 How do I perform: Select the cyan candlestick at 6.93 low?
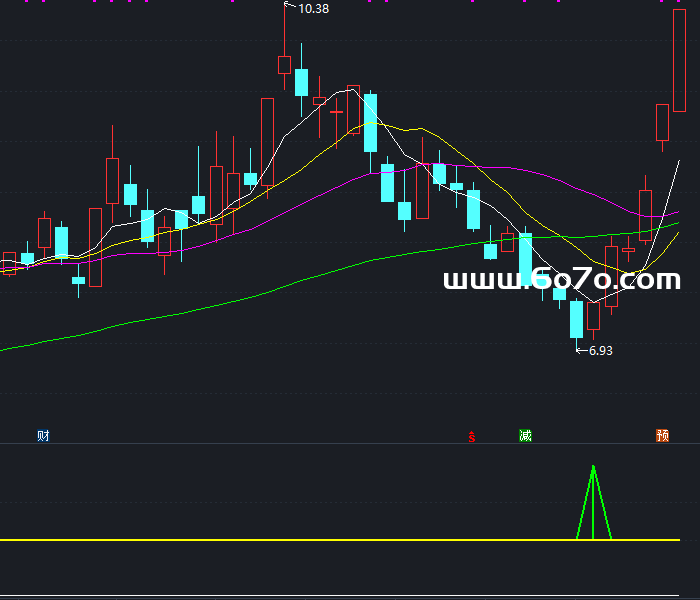coord(576,319)
